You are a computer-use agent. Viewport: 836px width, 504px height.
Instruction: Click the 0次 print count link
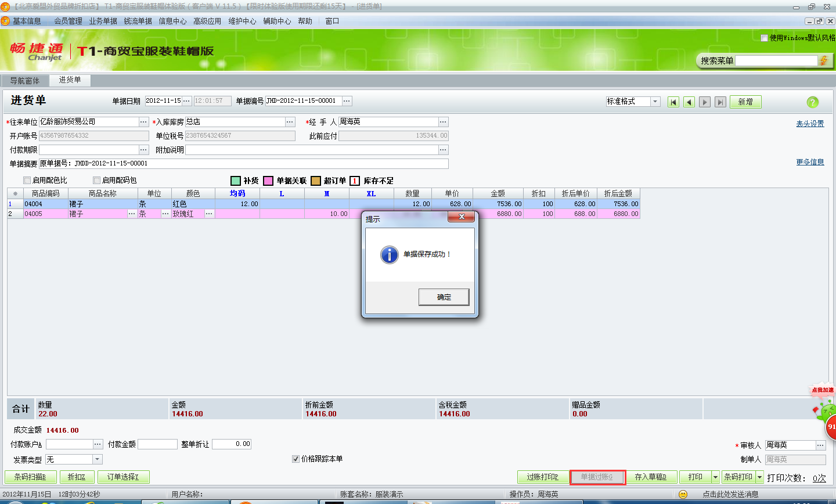(x=819, y=478)
